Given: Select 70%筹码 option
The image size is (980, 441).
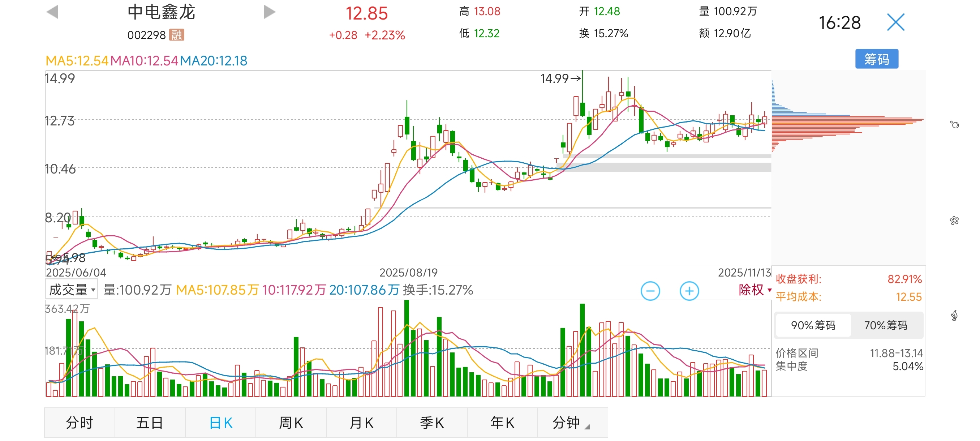Looking at the screenshot, I should tap(885, 325).
